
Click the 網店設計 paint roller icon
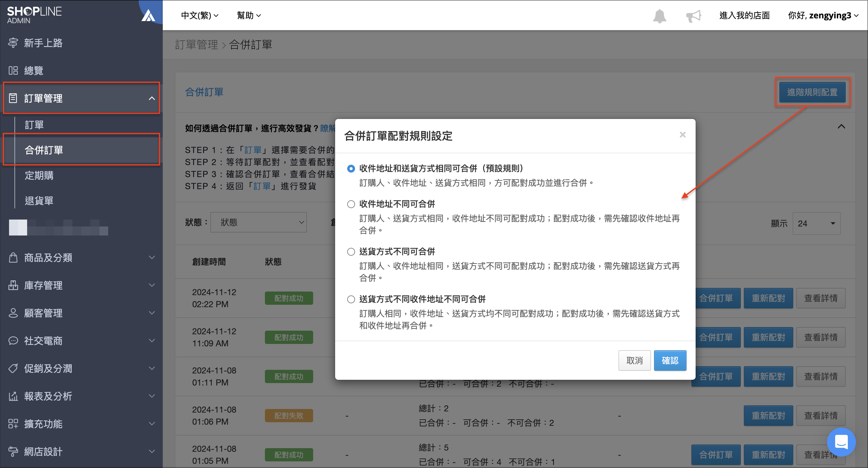pos(13,451)
